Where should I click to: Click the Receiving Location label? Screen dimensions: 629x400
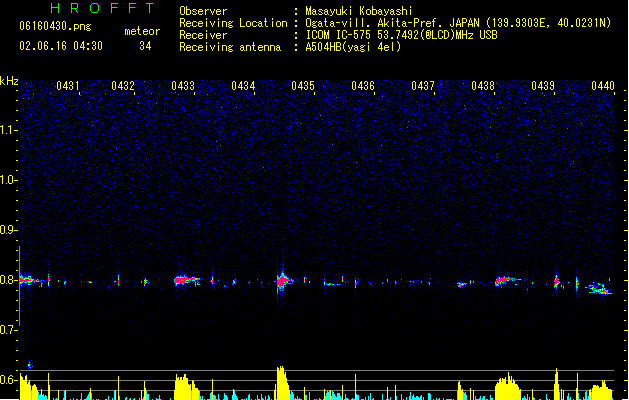(233, 23)
